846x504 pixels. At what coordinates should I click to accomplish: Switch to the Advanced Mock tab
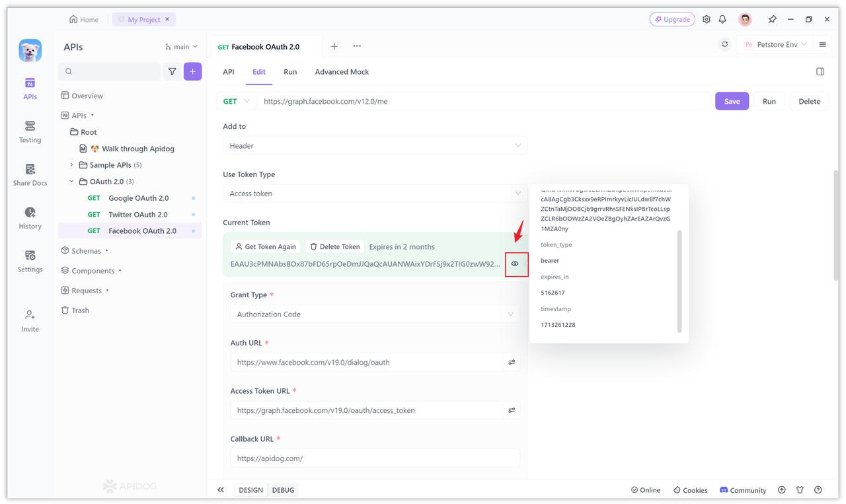(342, 71)
